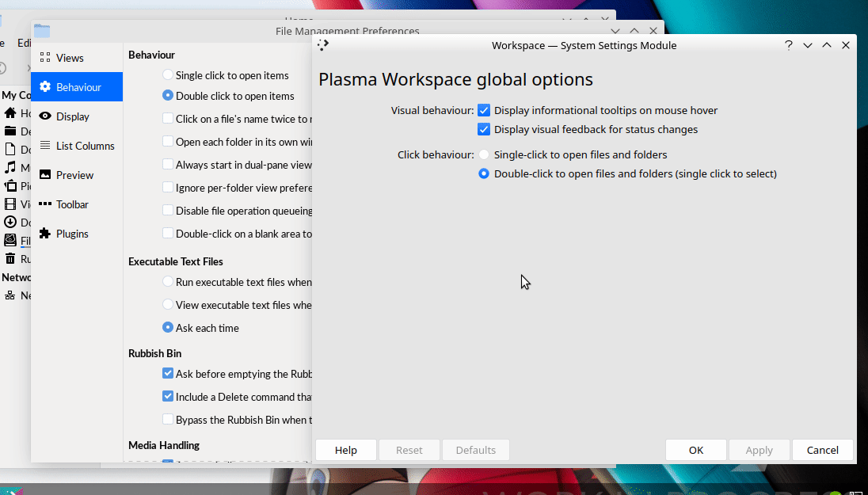Screen dimensions: 868x495
Task: Open the Preview picture icon in sidebar
Action: pyautogui.click(x=45, y=175)
